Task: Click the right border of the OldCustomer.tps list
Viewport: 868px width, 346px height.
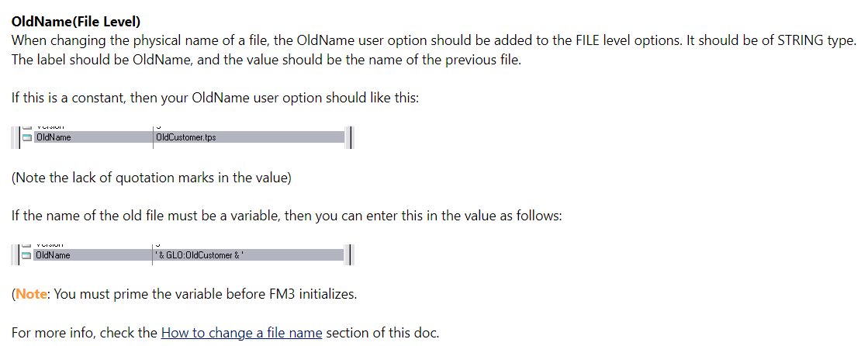Action: click(x=352, y=137)
